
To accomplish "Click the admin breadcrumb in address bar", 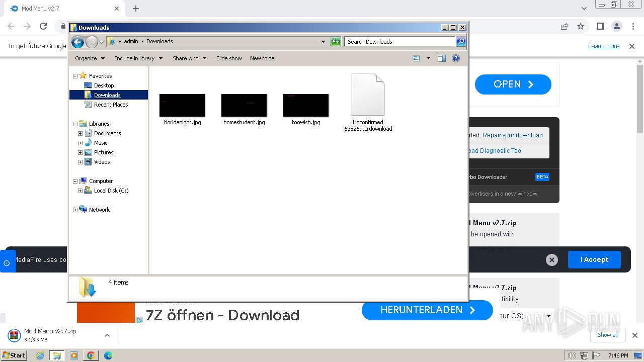I will pyautogui.click(x=131, y=42).
